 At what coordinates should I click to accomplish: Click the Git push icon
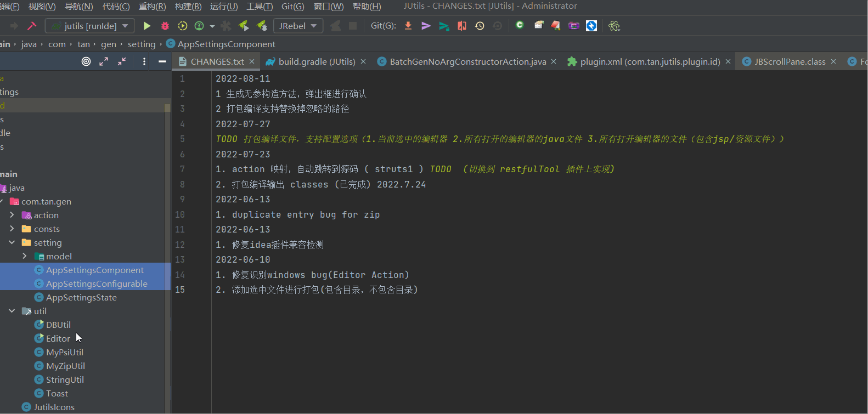coord(444,26)
